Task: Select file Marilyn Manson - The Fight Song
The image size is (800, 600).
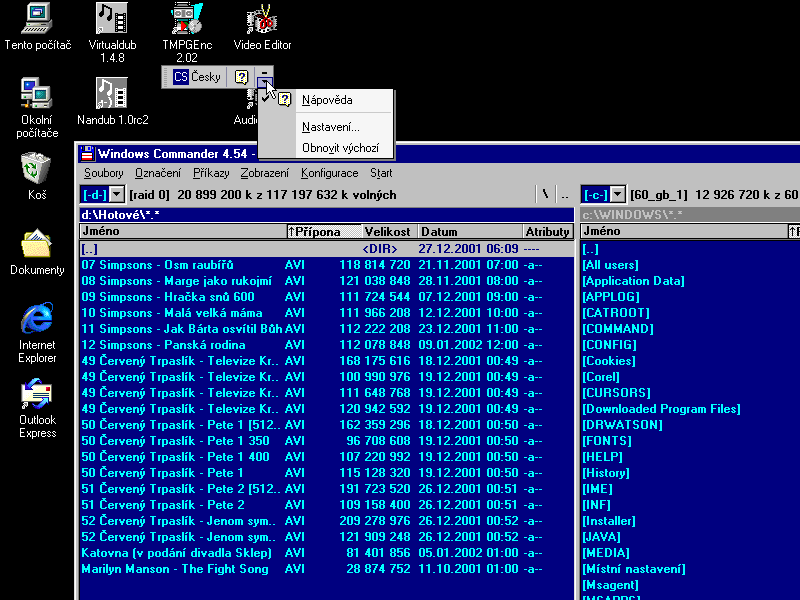Action: pos(327,569)
